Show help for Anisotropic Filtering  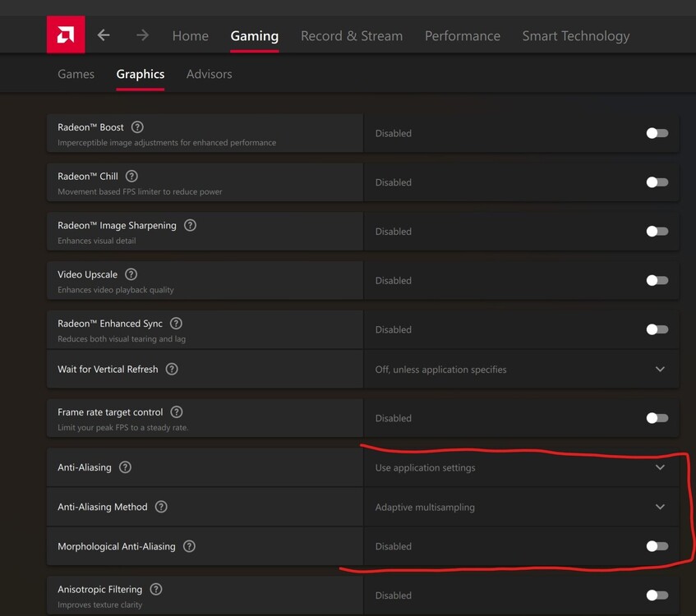pos(156,589)
